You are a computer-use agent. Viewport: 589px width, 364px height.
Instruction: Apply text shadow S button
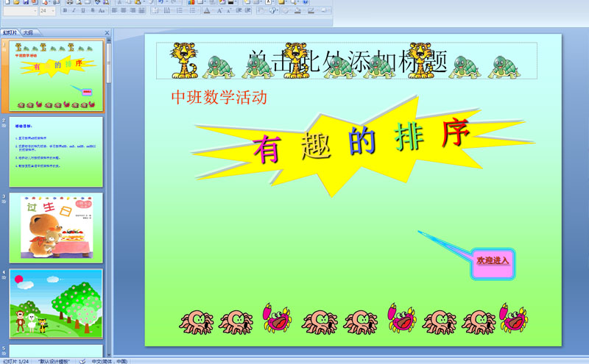tap(93, 10)
